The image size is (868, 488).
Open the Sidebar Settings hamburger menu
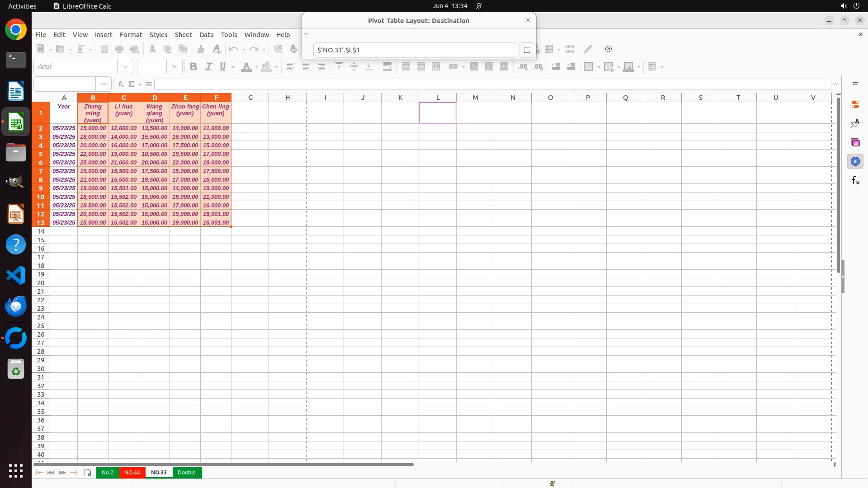(x=855, y=84)
